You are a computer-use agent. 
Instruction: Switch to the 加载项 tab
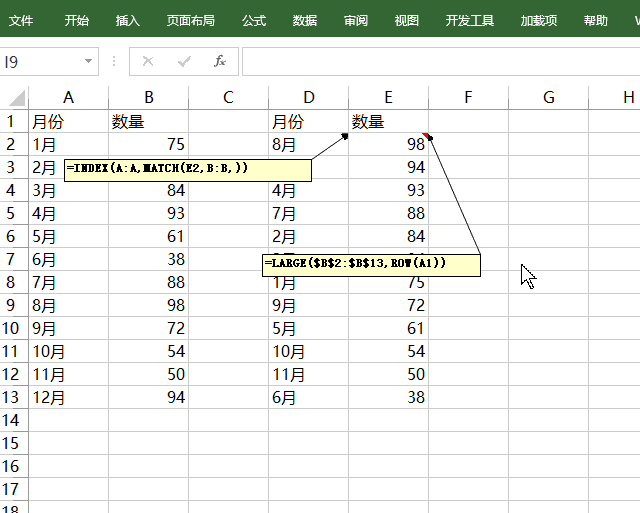click(x=538, y=20)
